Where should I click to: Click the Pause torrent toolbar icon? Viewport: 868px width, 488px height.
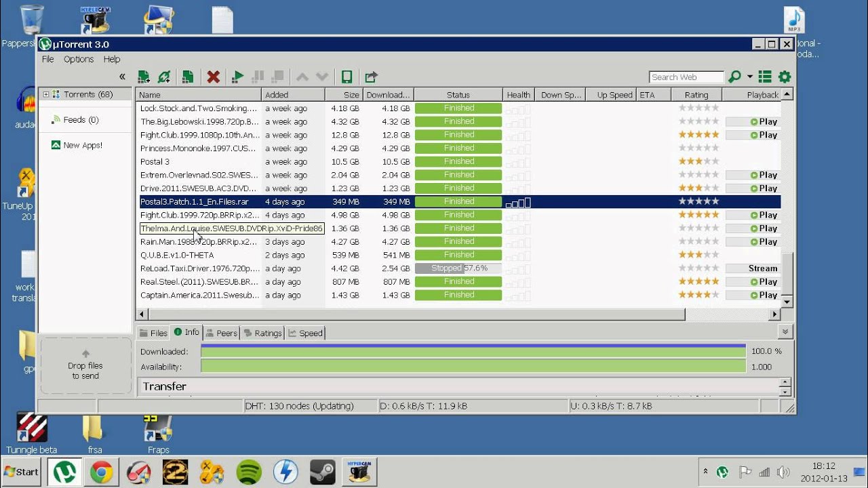click(x=258, y=77)
